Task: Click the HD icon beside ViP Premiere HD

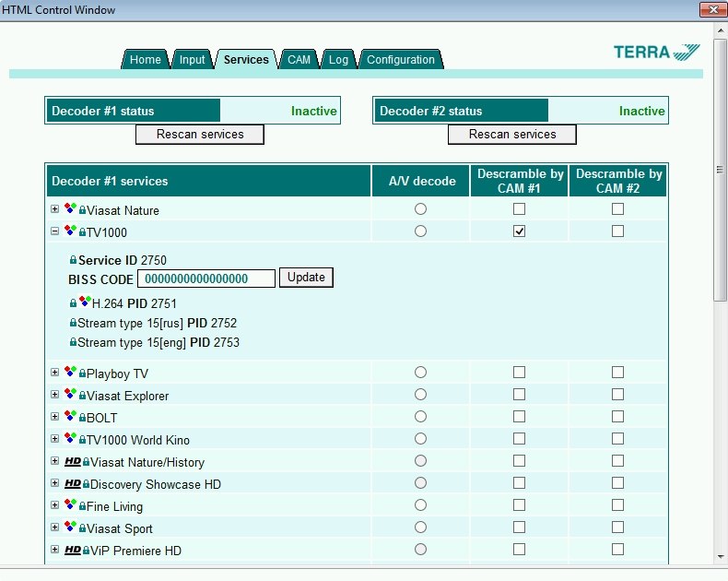Action: (73, 550)
